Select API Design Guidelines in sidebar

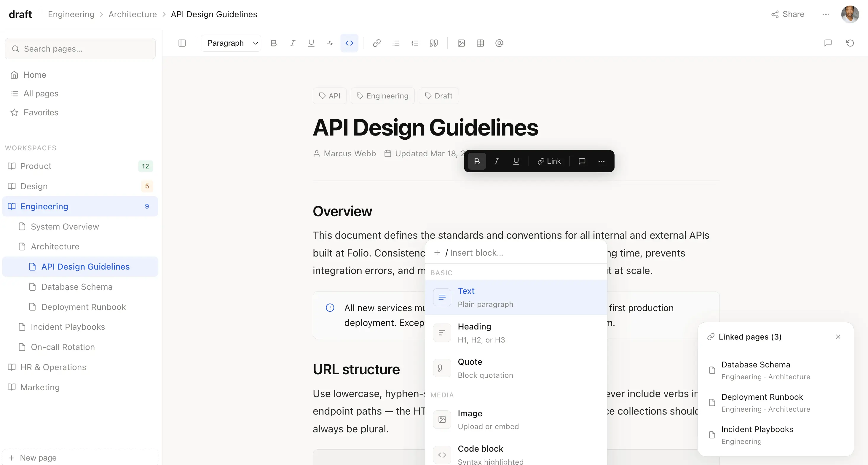(x=80, y=267)
